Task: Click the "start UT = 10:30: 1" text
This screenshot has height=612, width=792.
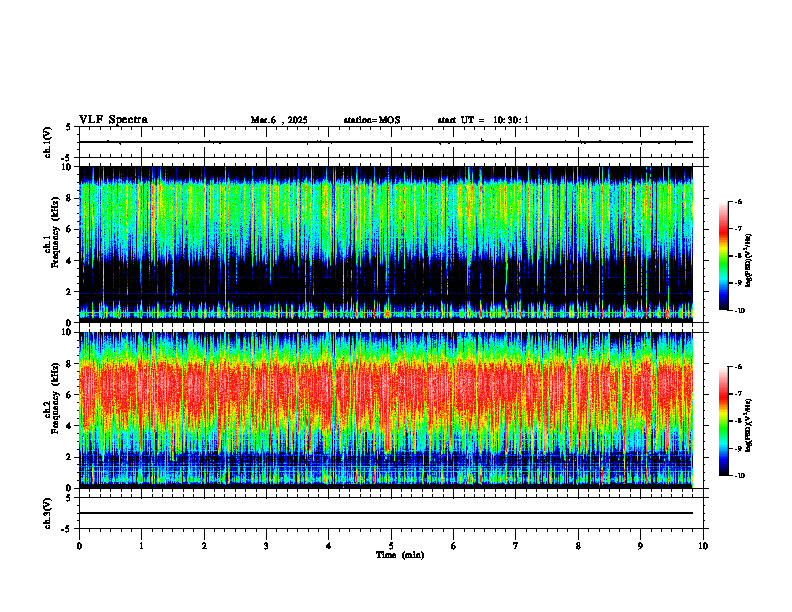Action: click(x=483, y=120)
